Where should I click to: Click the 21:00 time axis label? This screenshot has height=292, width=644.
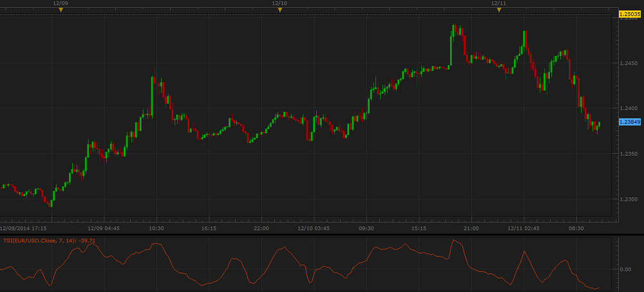tap(471, 228)
